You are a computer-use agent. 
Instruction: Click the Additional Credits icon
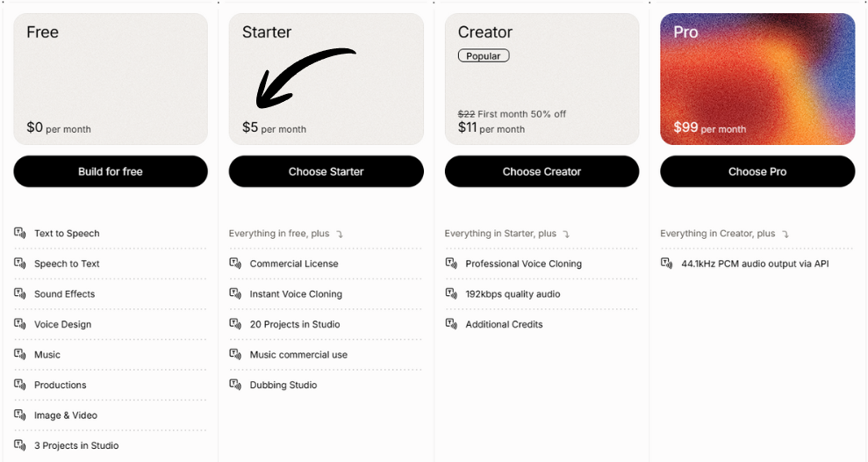tap(451, 324)
